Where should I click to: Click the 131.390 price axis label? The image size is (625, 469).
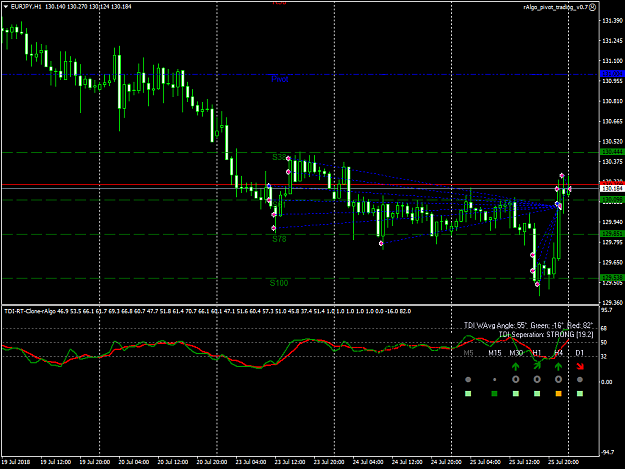pos(612,20)
